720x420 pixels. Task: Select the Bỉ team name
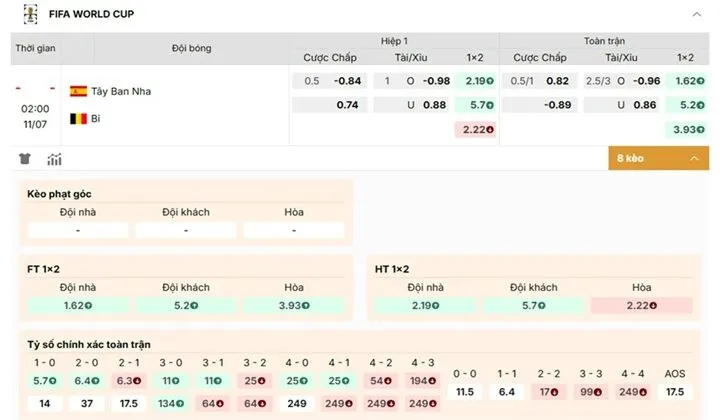click(96, 118)
